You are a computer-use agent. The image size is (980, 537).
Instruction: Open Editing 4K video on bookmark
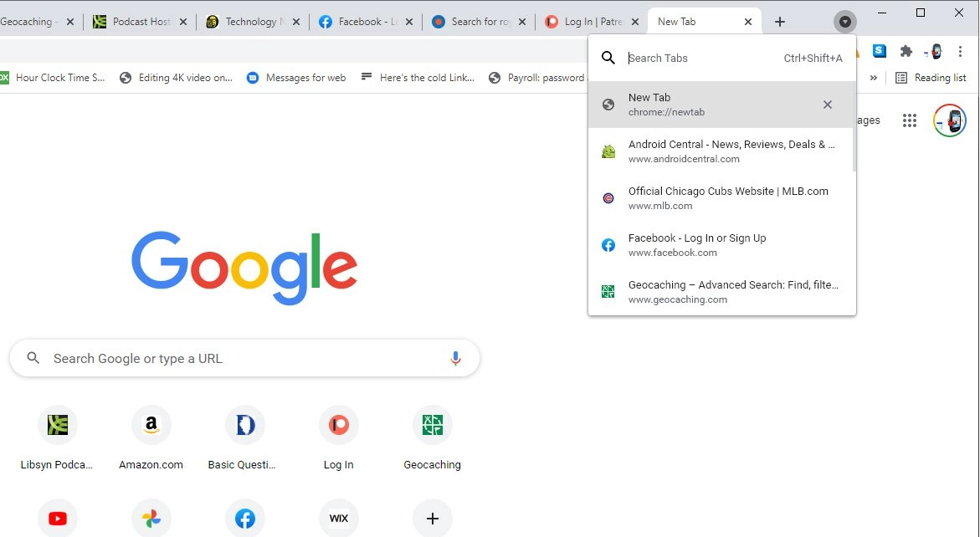coord(177,78)
